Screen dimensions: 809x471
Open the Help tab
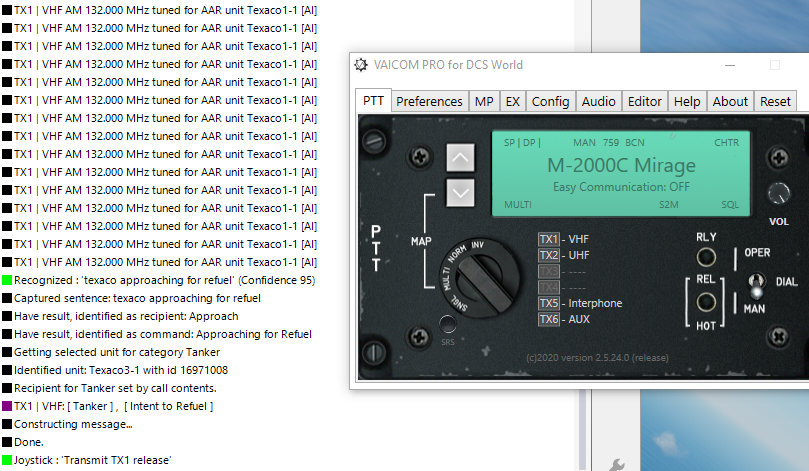[x=687, y=102]
